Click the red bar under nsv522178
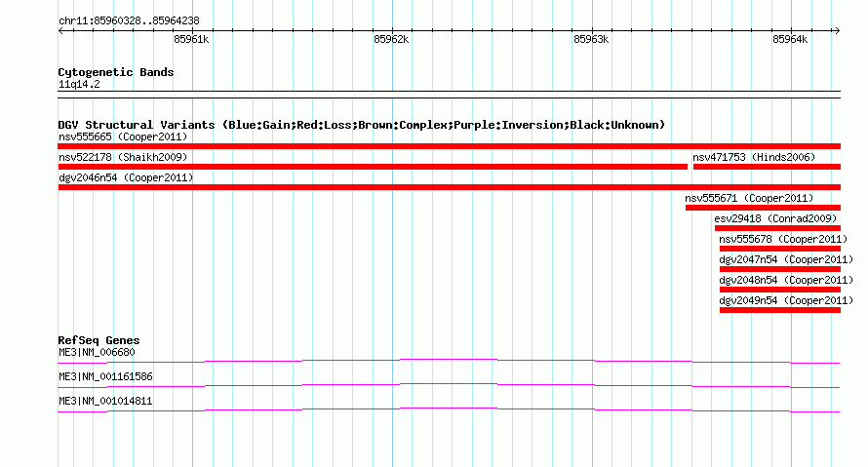Screen dimensions: 868x467 (373, 167)
